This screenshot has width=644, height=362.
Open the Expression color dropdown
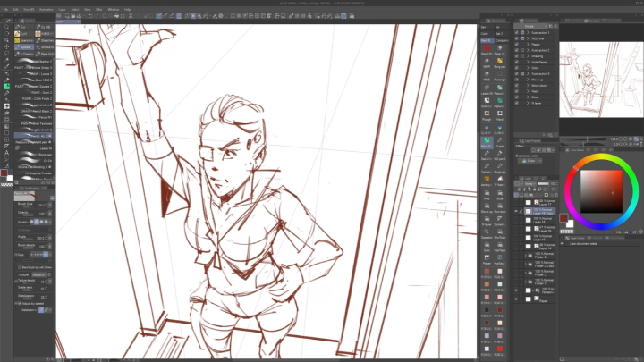coord(530,161)
